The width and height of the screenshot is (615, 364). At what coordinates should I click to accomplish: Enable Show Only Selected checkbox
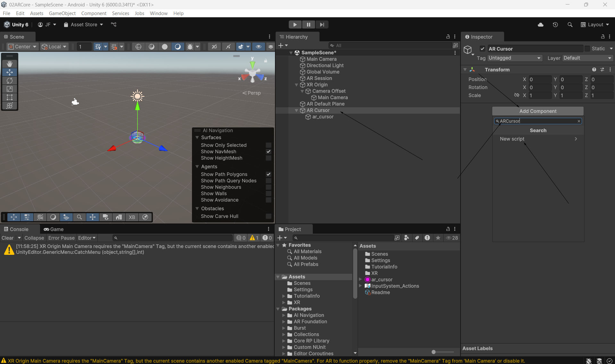point(269,145)
